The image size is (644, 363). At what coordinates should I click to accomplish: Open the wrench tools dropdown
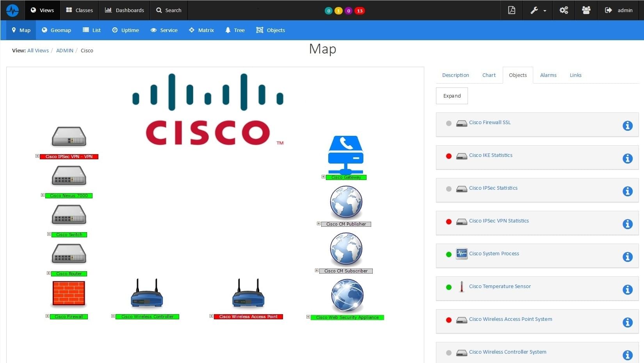(538, 10)
